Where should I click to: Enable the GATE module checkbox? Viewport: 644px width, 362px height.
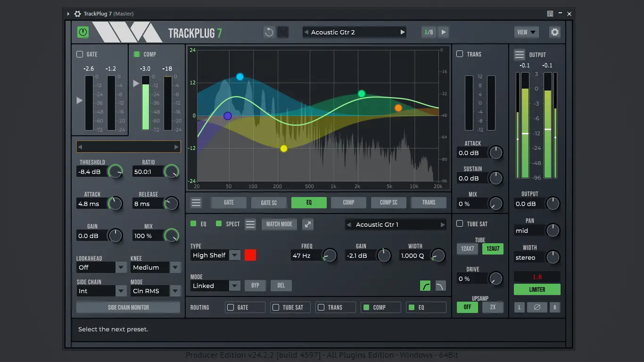click(x=80, y=54)
